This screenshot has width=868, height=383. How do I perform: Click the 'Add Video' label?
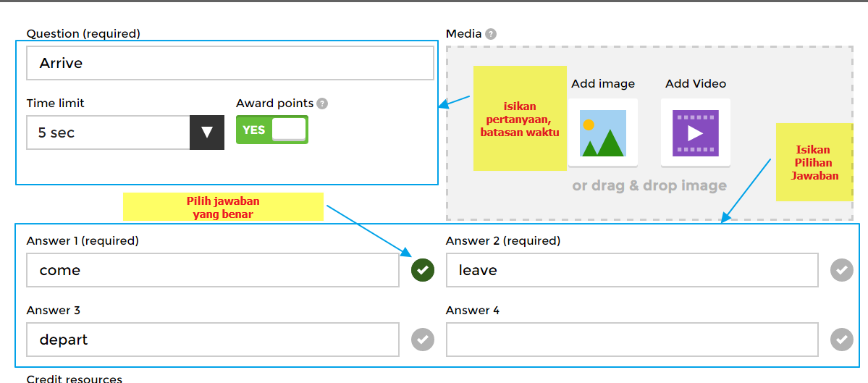pos(695,83)
